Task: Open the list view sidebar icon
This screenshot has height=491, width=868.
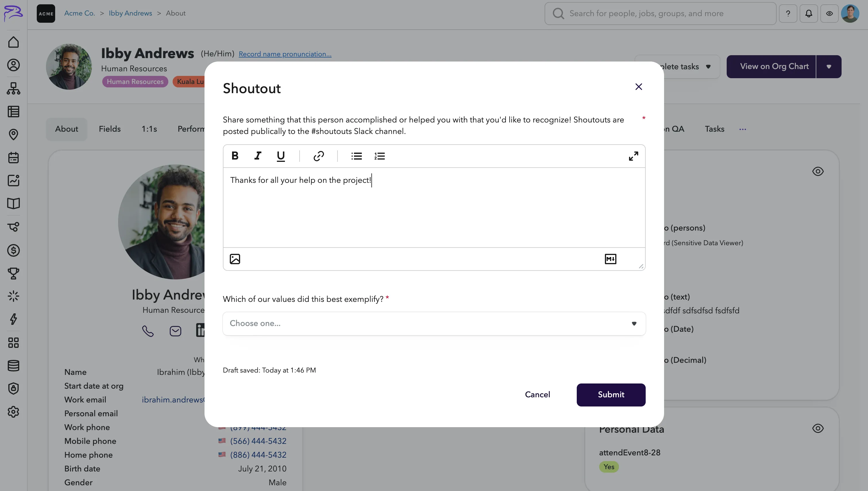Action: 13,112
